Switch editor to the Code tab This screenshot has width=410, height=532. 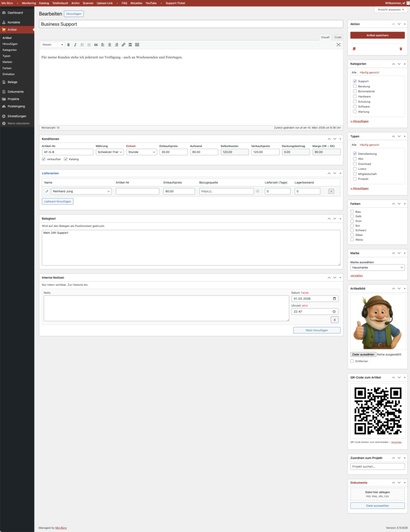point(338,37)
